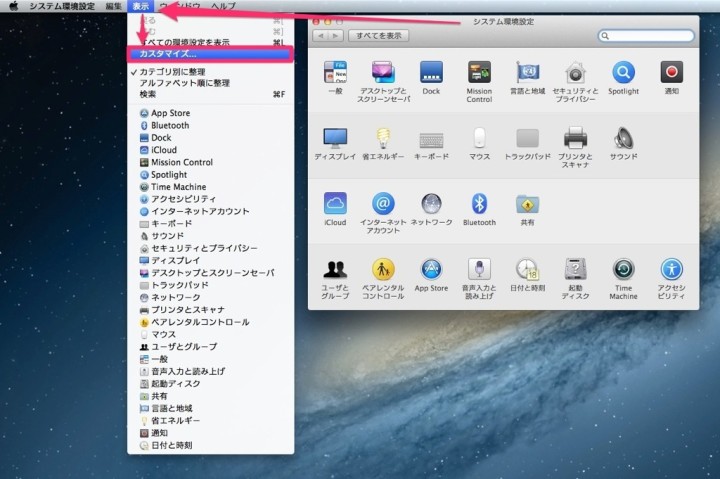Open トラックパッド icon in preferences window
This screenshot has height=479, width=720.
pos(527,138)
